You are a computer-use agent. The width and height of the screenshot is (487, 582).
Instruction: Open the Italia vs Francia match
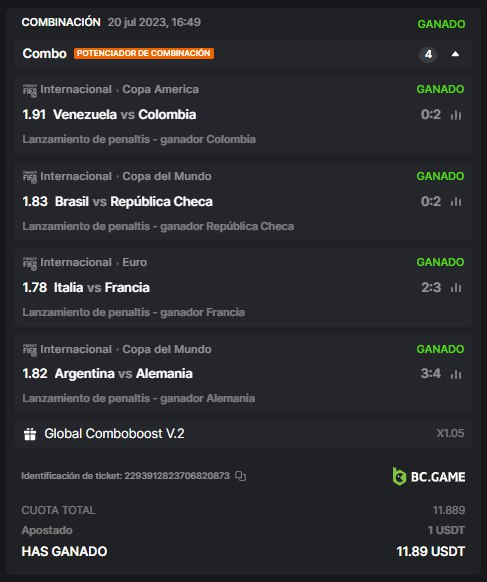(102, 287)
